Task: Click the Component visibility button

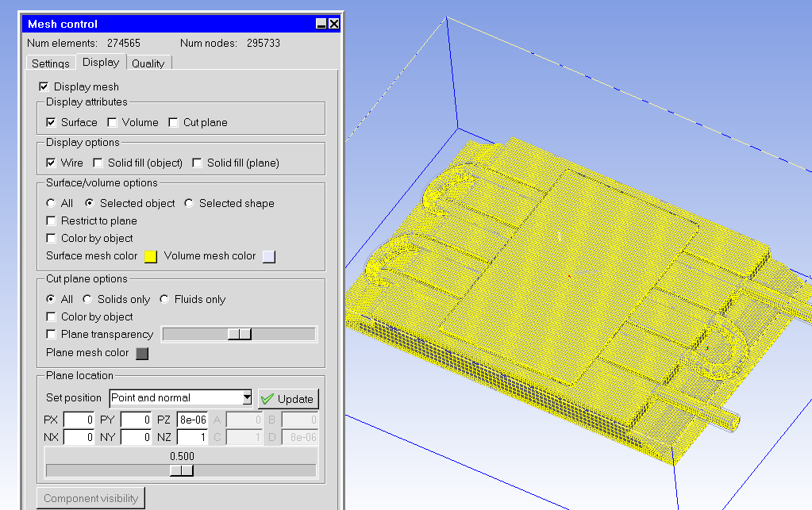Action: pyautogui.click(x=90, y=498)
